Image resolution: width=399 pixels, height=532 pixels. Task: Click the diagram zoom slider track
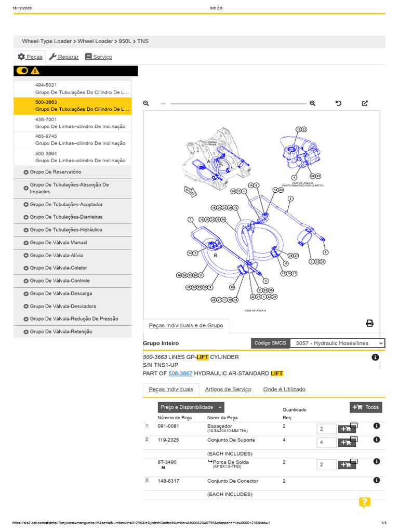pos(239,103)
